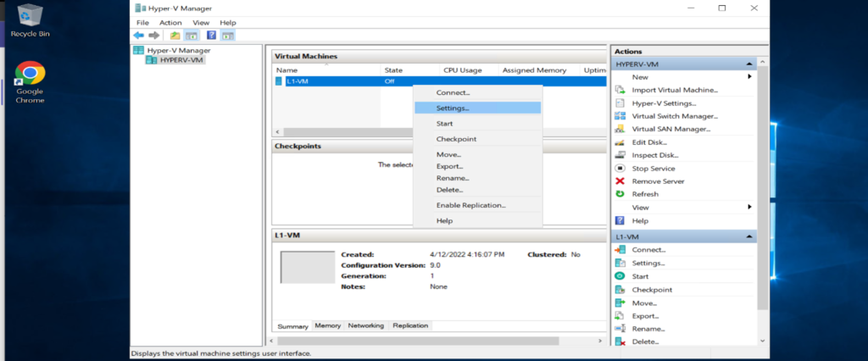The width and height of the screenshot is (868, 361).
Task: Click Export... icon under L1-VM actions
Action: (620, 316)
